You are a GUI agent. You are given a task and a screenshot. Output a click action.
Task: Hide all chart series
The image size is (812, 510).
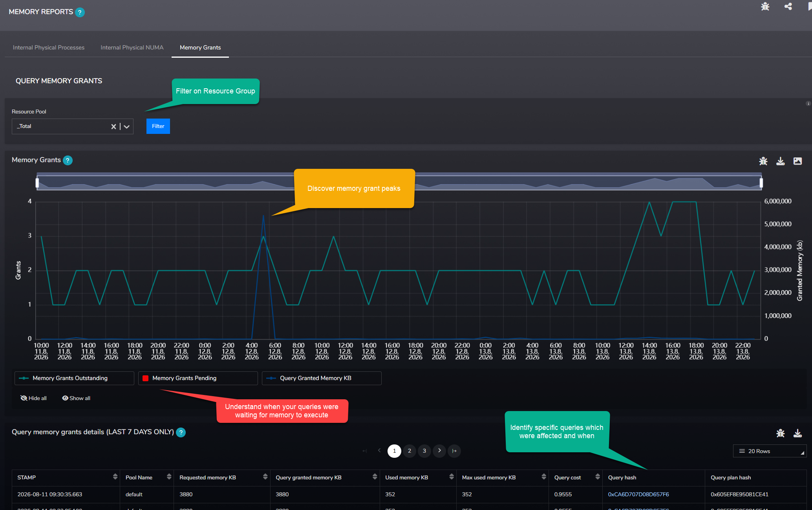(x=34, y=398)
